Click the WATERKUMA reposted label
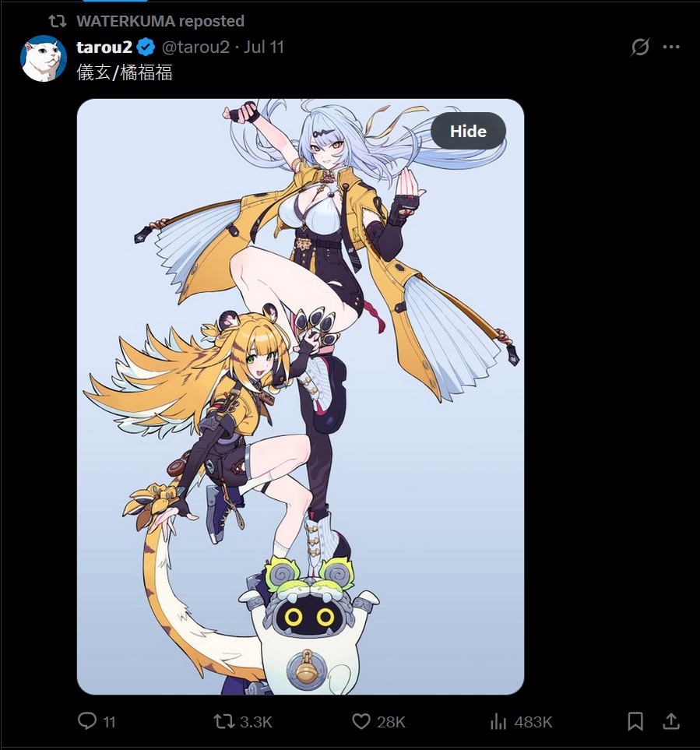This screenshot has width=700, height=750. 160,21
